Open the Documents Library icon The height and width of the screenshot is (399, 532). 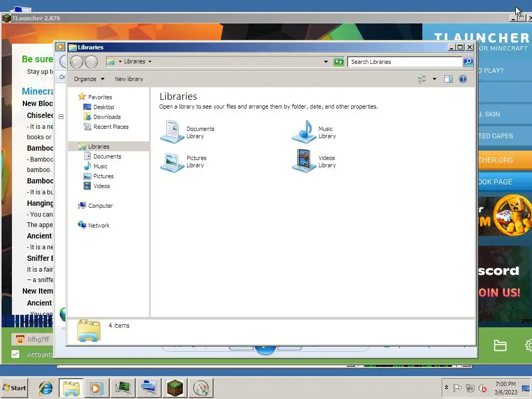(x=172, y=132)
